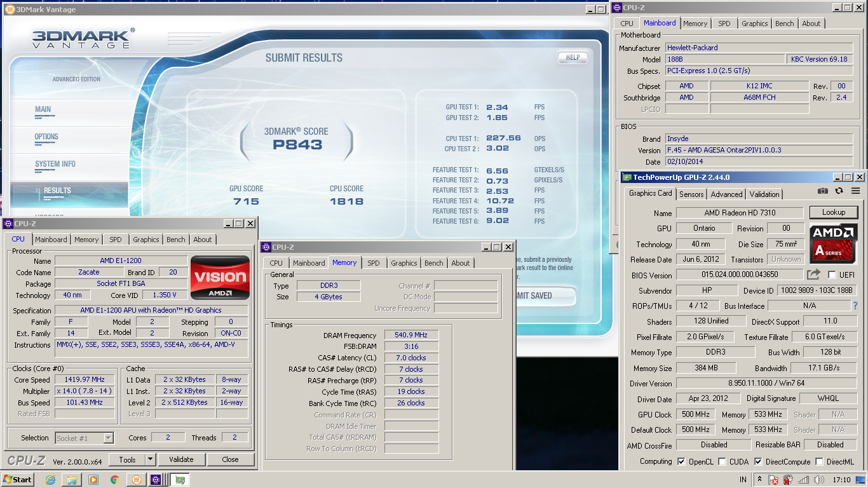Image resolution: width=868 pixels, height=488 pixels.
Task: Launch Windows Media Player from the taskbar
Action: [93, 480]
